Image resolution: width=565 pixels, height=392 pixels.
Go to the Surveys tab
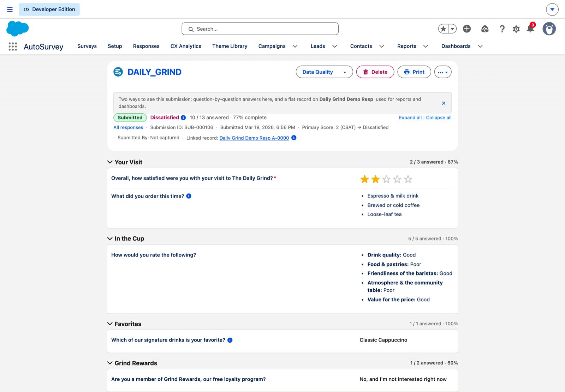[x=87, y=46]
